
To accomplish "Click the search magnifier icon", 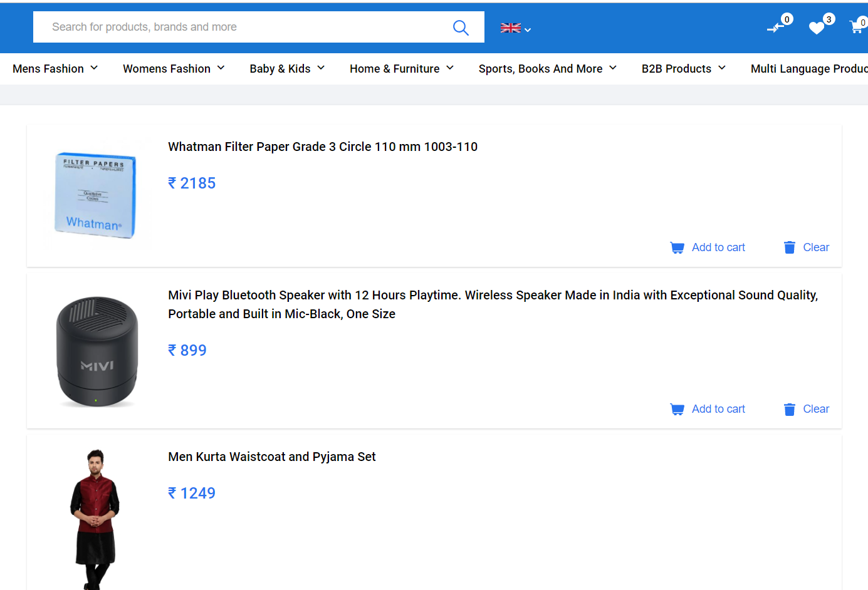I will point(461,28).
